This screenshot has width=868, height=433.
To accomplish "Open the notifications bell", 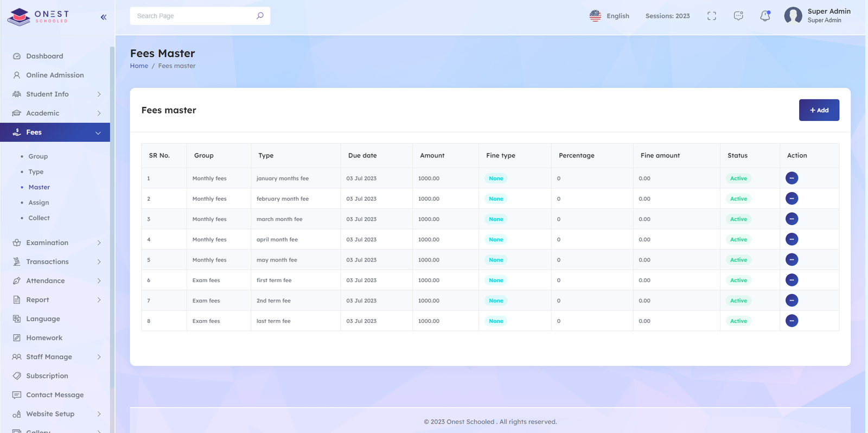I will coord(765,16).
